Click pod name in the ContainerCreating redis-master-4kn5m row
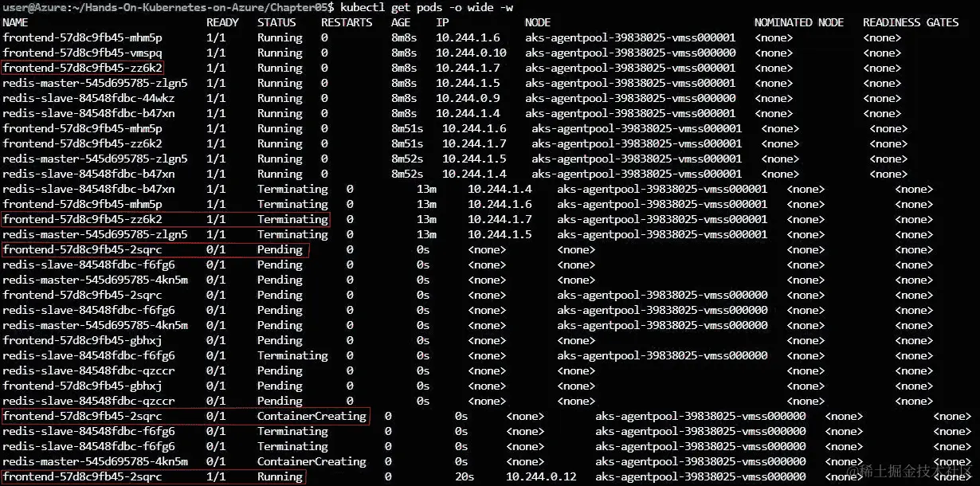The image size is (980, 486). click(x=95, y=461)
